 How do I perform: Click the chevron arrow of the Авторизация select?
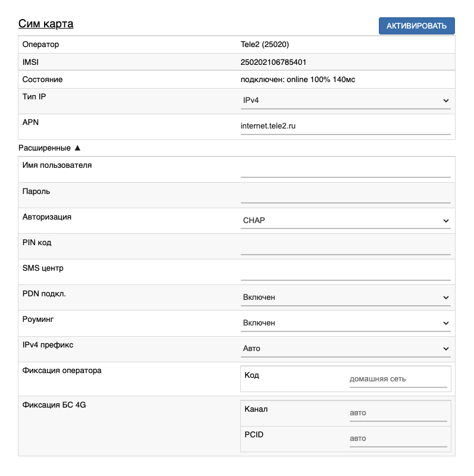[446, 221]
